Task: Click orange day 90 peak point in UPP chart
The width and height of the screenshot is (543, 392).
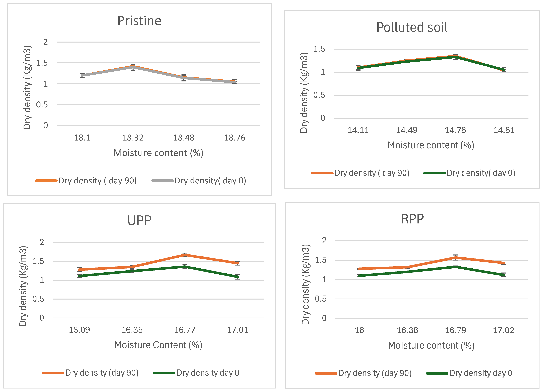Action: pyautogui.click(x=185, y=255)
